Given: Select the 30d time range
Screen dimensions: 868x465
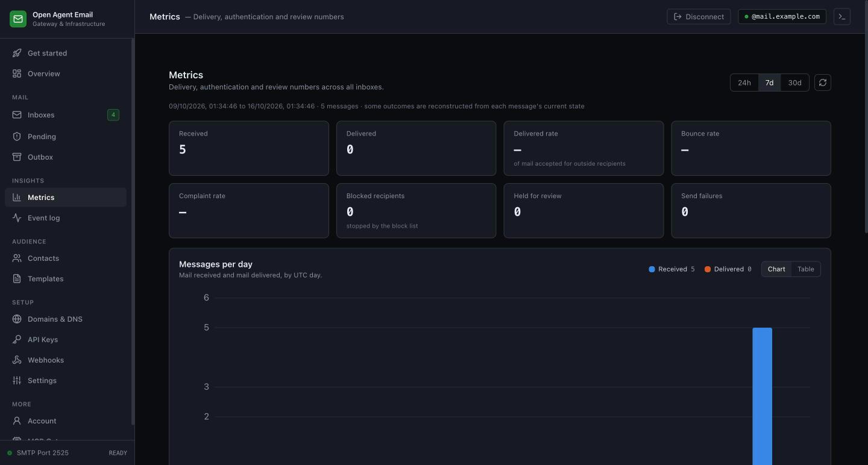Looking at the screenshot, I should click(x=795, y=83).
